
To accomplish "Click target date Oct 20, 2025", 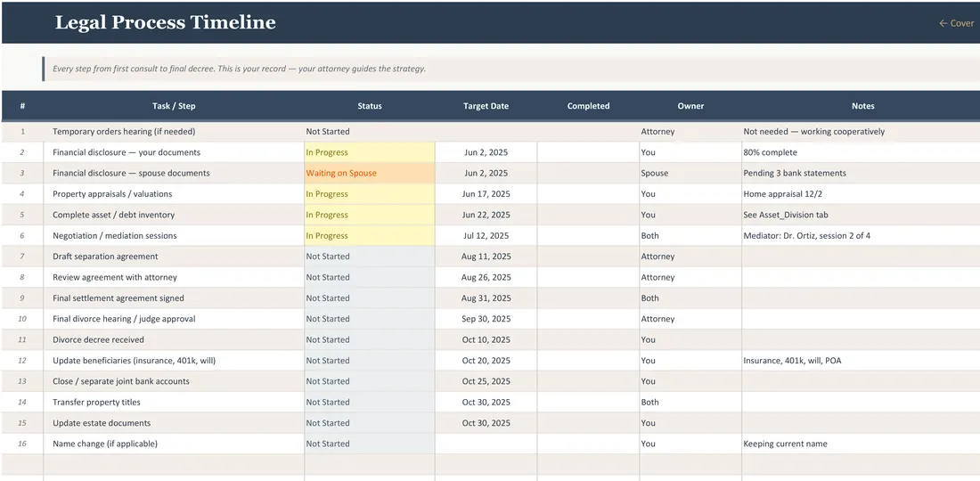I will pyautogui.click(x=486, y=361).
